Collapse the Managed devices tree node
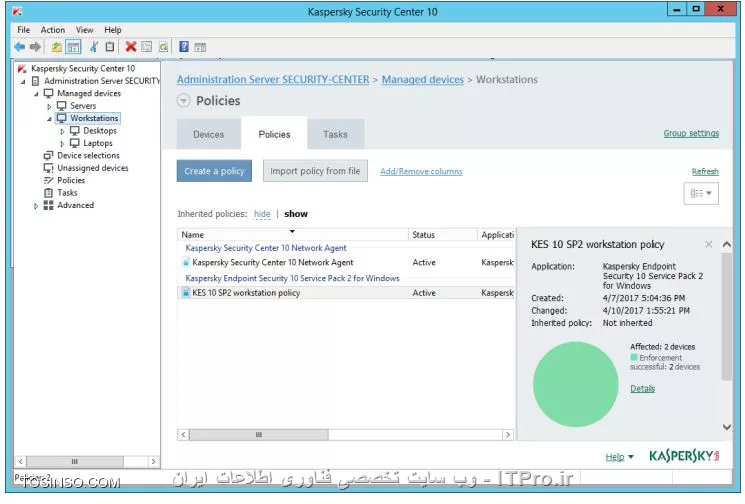The width and height of the screenshot is (745, 504). pyautogui.click(x=36, y=94)
